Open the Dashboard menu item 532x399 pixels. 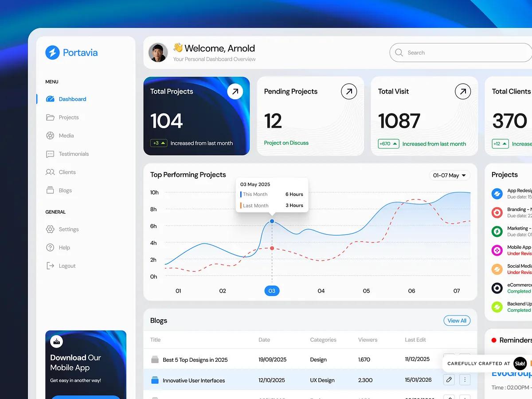click(66, 99)
